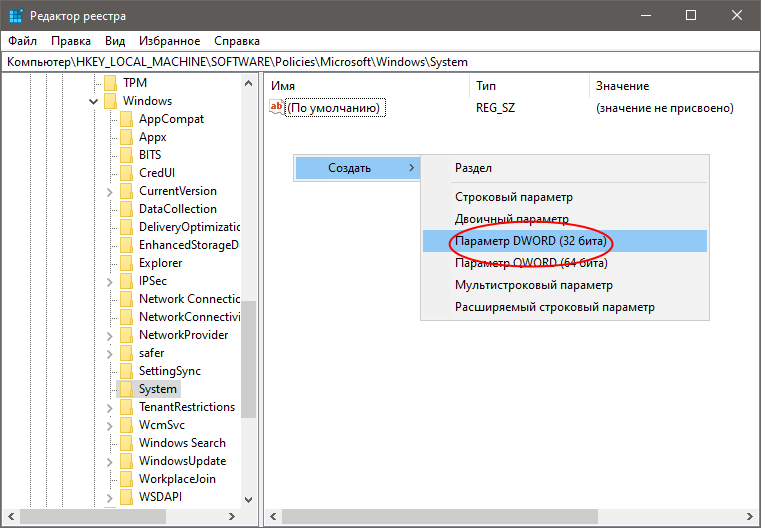
Task: Click the Registry Editor title bar icon
Action: (x=16, y=16)
